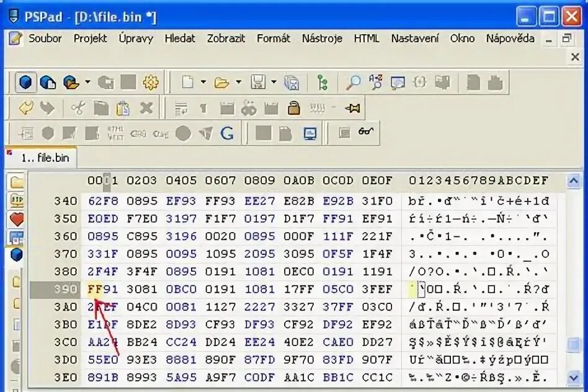Click the blue cube new project icon
588x392 pixels.
25,82
